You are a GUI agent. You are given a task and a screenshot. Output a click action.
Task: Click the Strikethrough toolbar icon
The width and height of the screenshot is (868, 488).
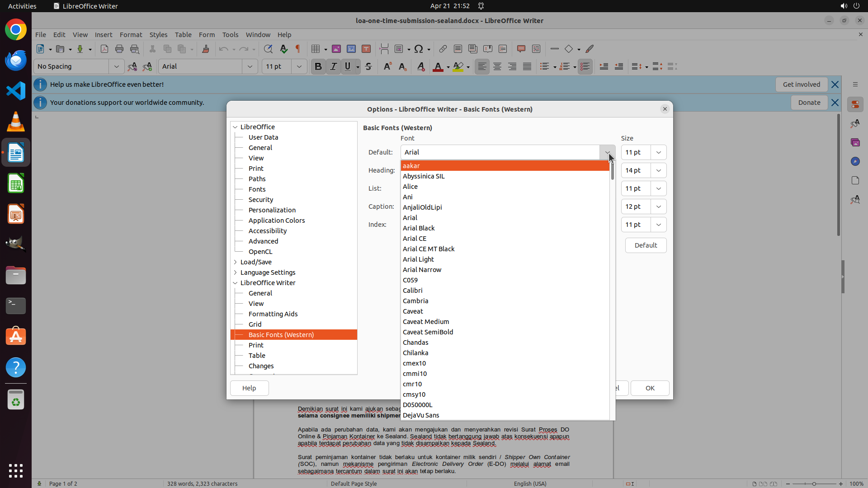(x=368, y=66)
